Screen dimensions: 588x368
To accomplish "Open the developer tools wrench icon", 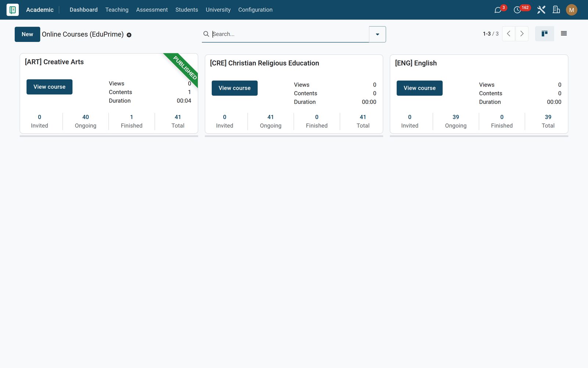I will [541, 10].
